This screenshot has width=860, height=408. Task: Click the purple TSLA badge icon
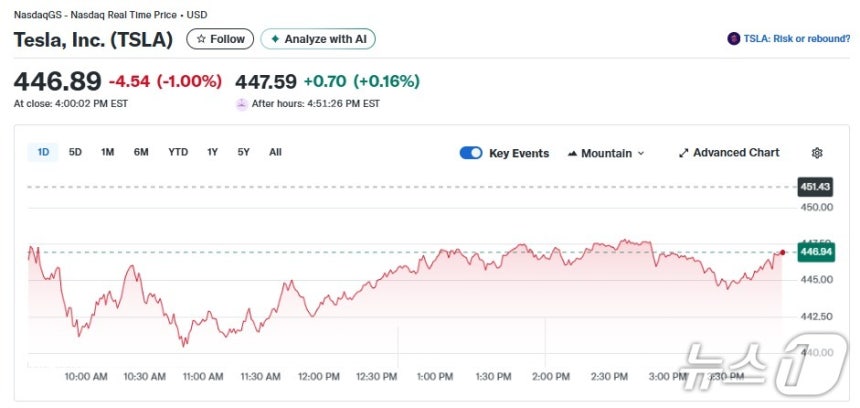[733, 38]
